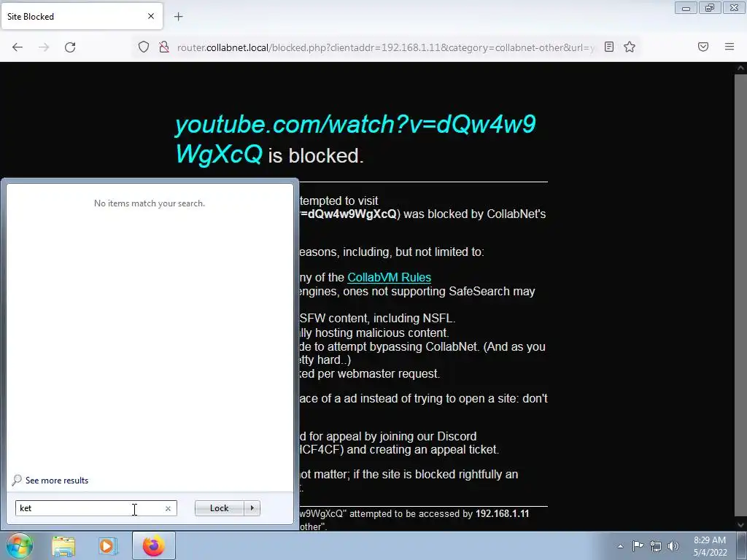
Task: Click the page scrollbar up arrow
Action: [740, 68]
